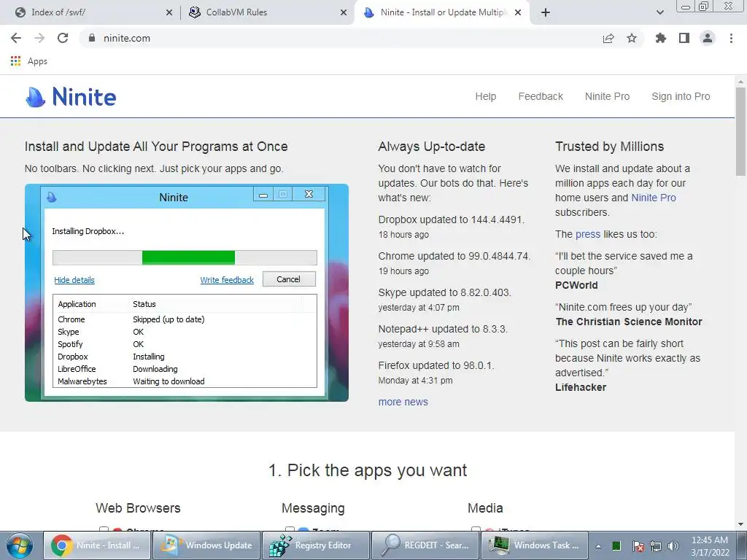Click the Action Center flag tray icon
Viewport: 747px width, 560px height.
coord(638,546)
